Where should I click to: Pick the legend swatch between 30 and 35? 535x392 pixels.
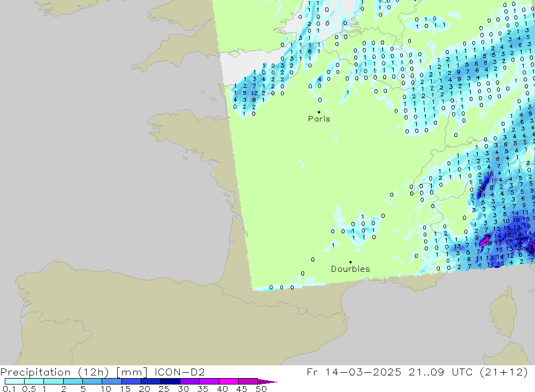(189, 381)
